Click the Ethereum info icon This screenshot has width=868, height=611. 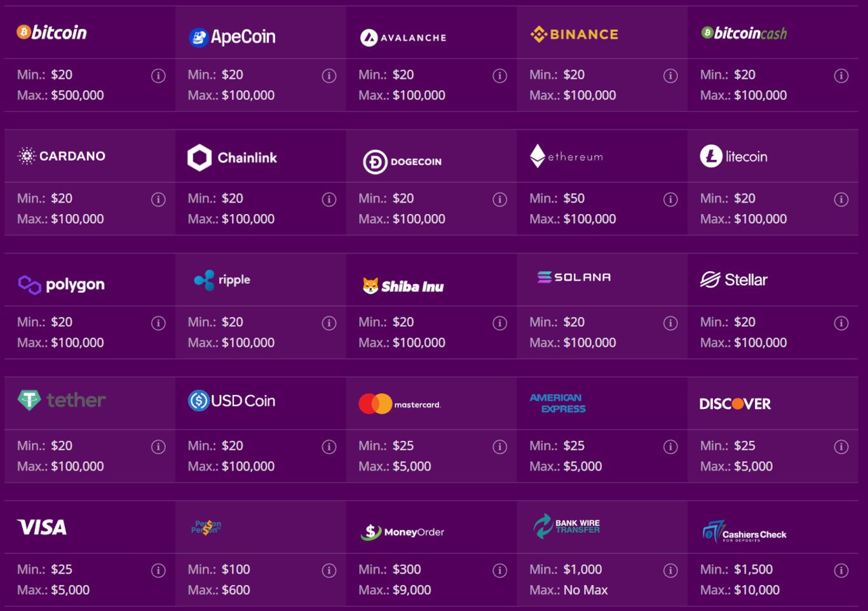pos(670,199)
